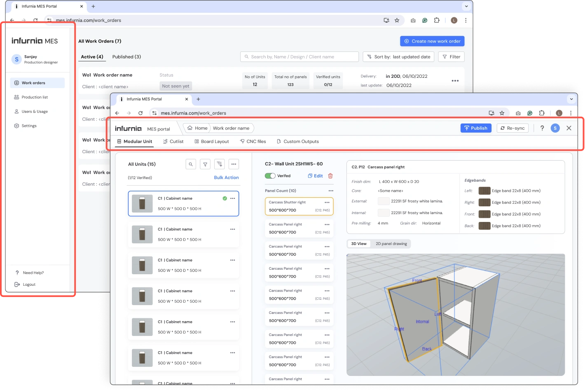Viewport: 585px width, 392px height.
Task: Open the back browser window's three-dot menu
Action: tap(466, 20)
